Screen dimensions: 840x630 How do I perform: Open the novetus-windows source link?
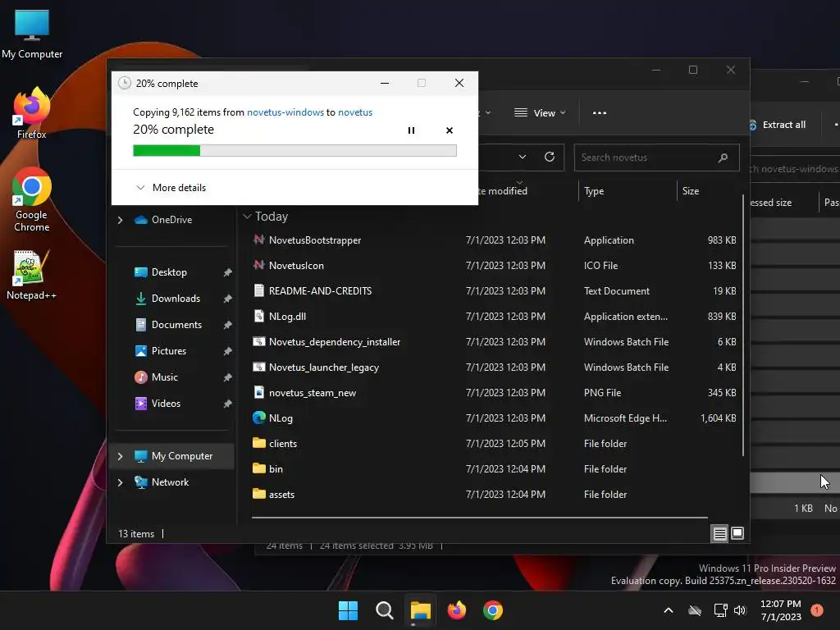285,112
